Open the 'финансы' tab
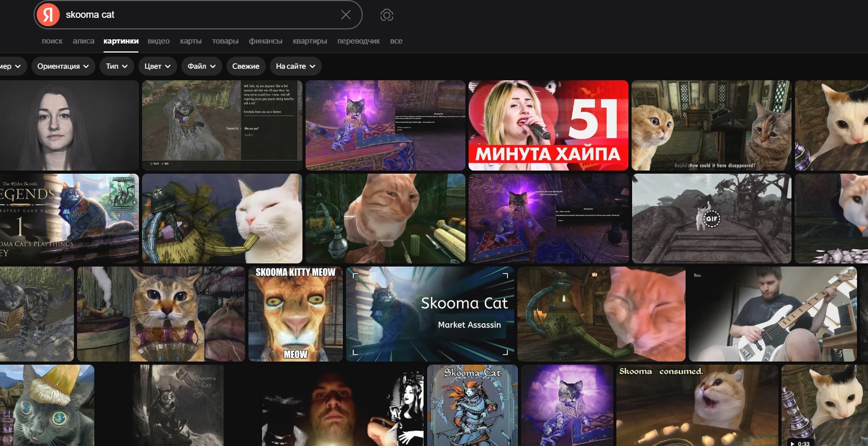The height and width of the screenshot is (446, 868). pos(266,41)
